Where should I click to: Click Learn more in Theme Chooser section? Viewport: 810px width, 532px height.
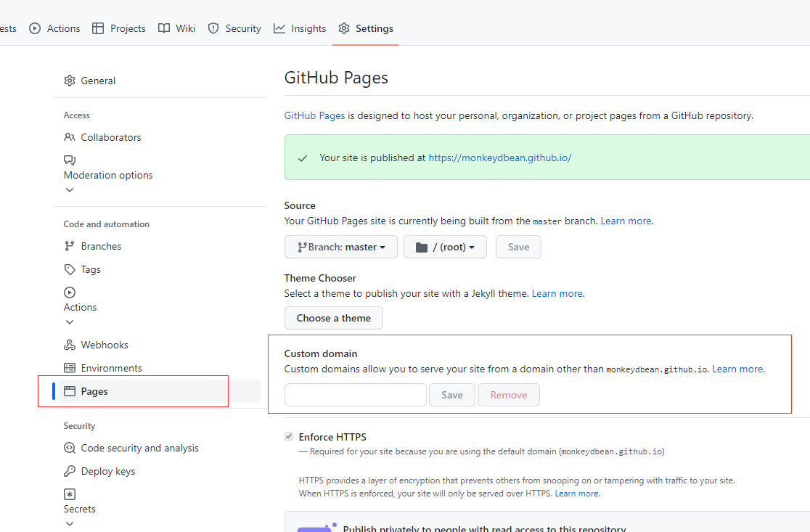(557, 293)
